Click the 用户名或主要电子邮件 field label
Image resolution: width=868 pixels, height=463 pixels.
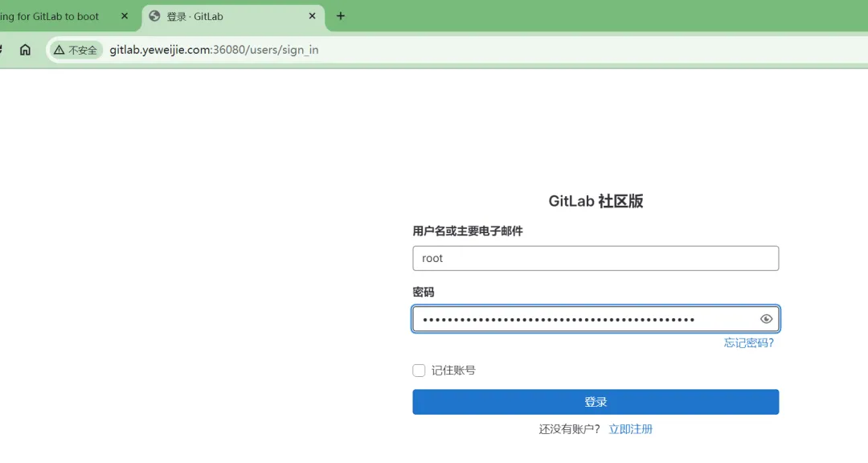[x=467, y=231]
